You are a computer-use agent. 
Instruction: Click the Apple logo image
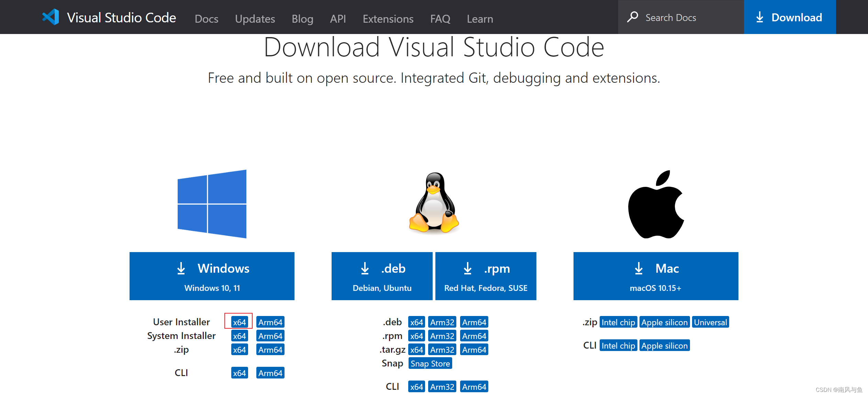pyautogui.click(x=656, y=204)
